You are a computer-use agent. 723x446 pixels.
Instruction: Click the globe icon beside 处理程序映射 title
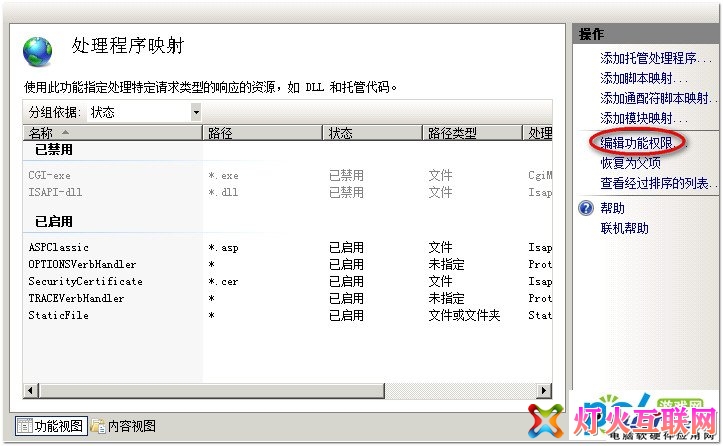(x=37, y=51)
